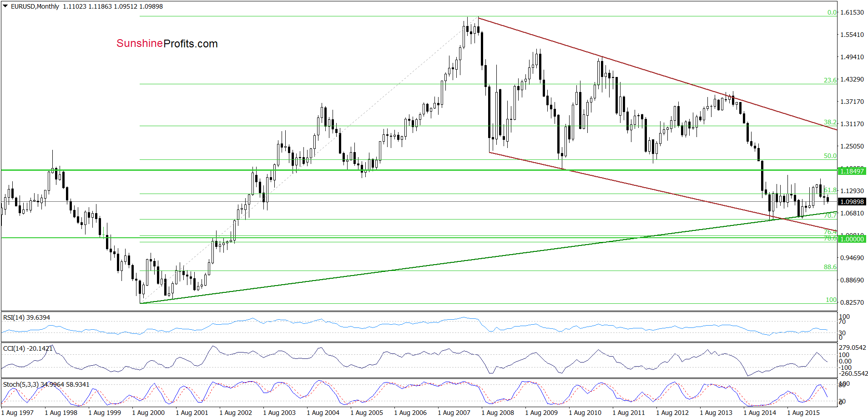Click the 1.25050 price axis label
Screen dimensions: 868x419
pyautogui.click(x=852, y=146)
